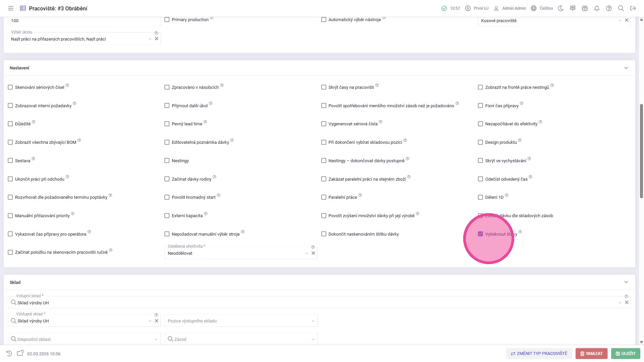Check the Nestingy option
The width and height of the screenshot is (644, 362).
[167, 161]
